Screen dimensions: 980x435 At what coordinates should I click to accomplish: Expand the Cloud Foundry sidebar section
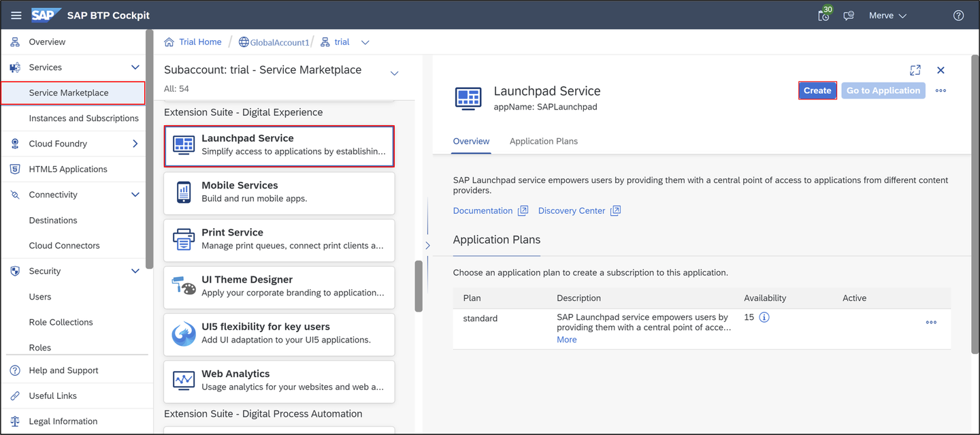tap(135, 144)
